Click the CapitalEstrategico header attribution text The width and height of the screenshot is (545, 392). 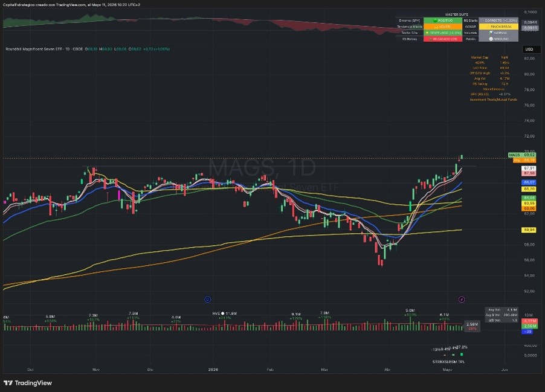[x=71, y=4]
